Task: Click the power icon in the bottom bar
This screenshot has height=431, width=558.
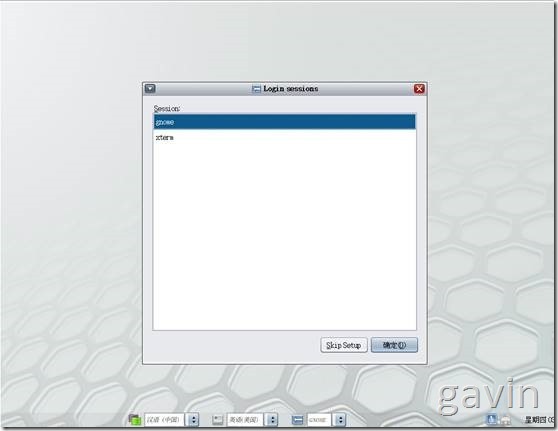Action: tap(506, 420)
